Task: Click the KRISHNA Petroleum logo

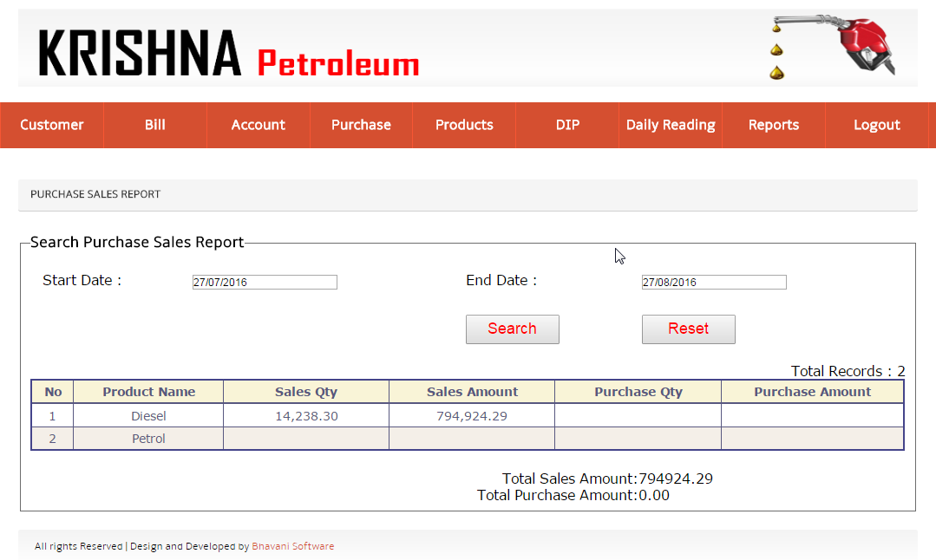Action: (229, 54)
